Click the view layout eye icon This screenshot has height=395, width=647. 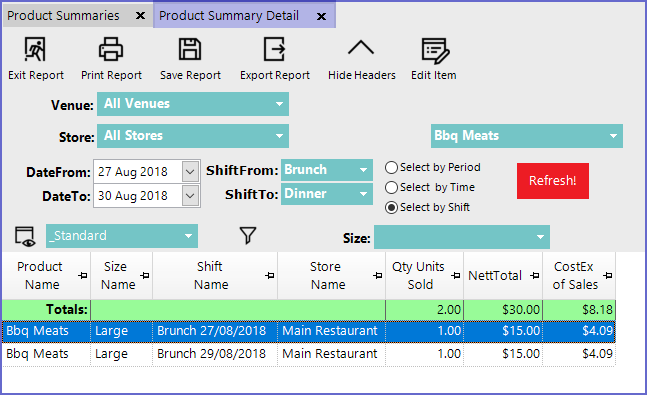[25, 237]
